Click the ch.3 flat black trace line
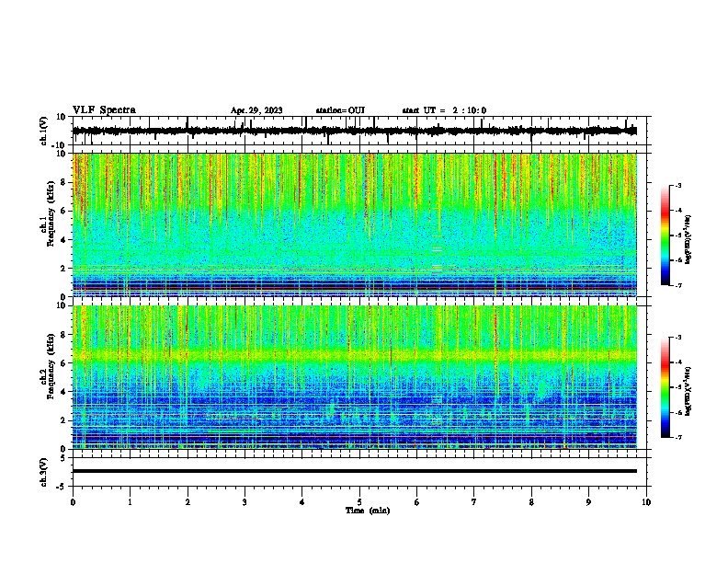 pos(355,471)
